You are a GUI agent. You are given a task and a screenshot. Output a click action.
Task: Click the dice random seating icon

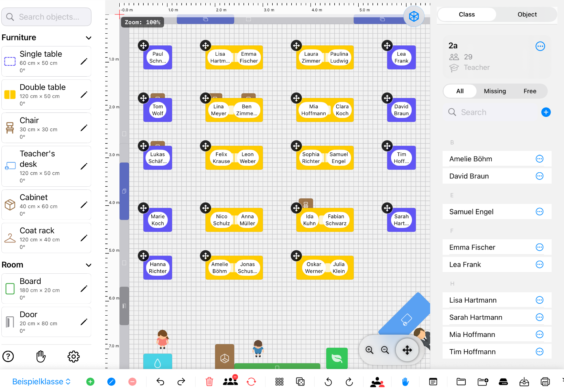pos(300,382)
